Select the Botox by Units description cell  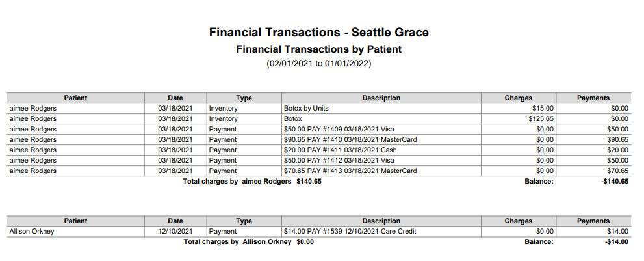tap(381, 109)
